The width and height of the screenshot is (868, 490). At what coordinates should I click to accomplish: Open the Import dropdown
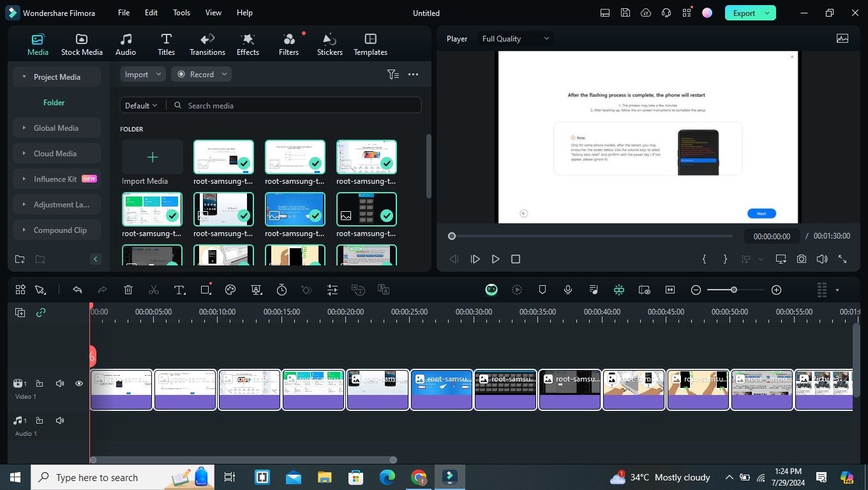point(142,74)
